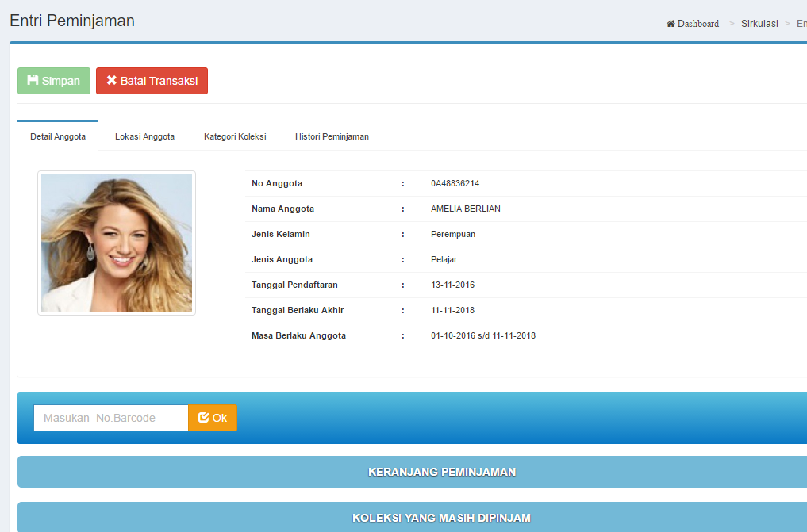Click the name AMELIA BERLIAN
Image resolution: width=807 pixels, height=532 pixels.
click(465, 209)
